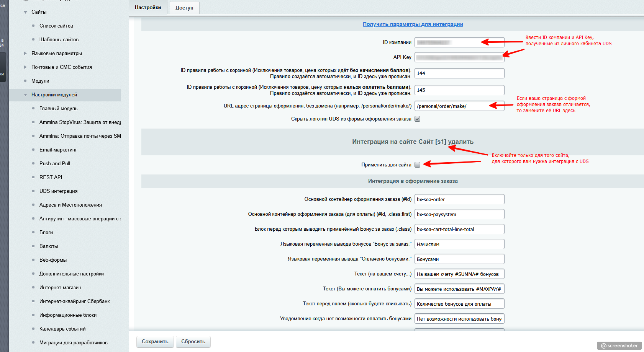Click the удалить link in site header

460,142
